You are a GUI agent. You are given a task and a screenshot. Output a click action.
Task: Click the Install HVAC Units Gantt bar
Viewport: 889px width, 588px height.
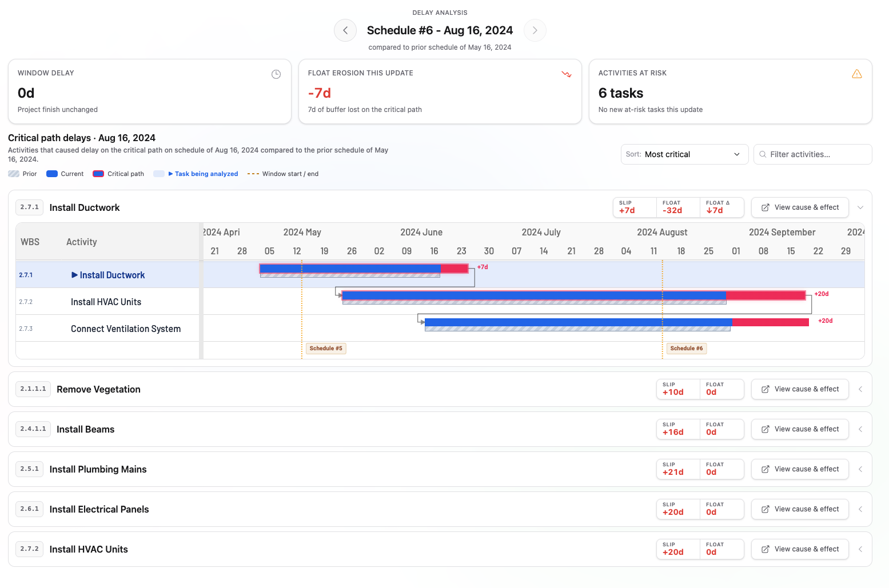tap(573, 295)
